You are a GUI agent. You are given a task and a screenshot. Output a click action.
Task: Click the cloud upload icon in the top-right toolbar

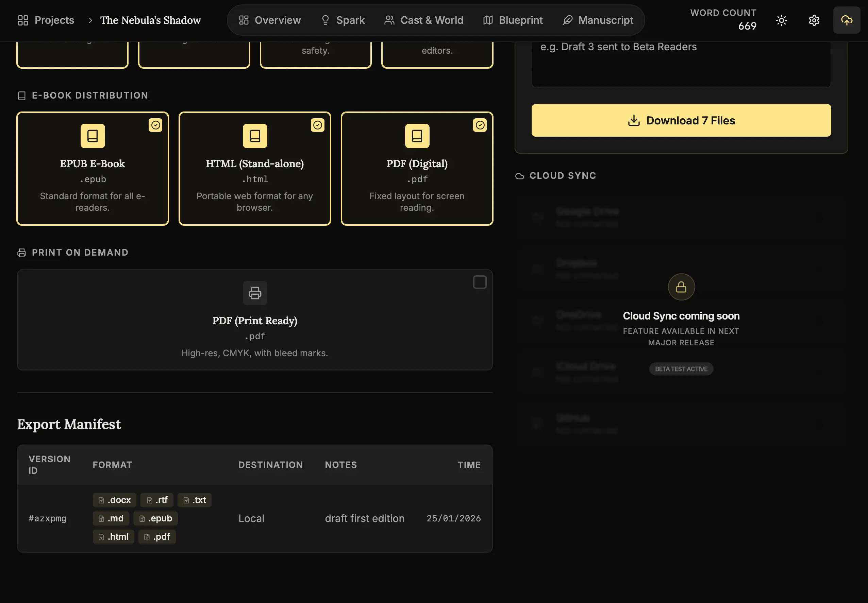(x=847, y=20)
